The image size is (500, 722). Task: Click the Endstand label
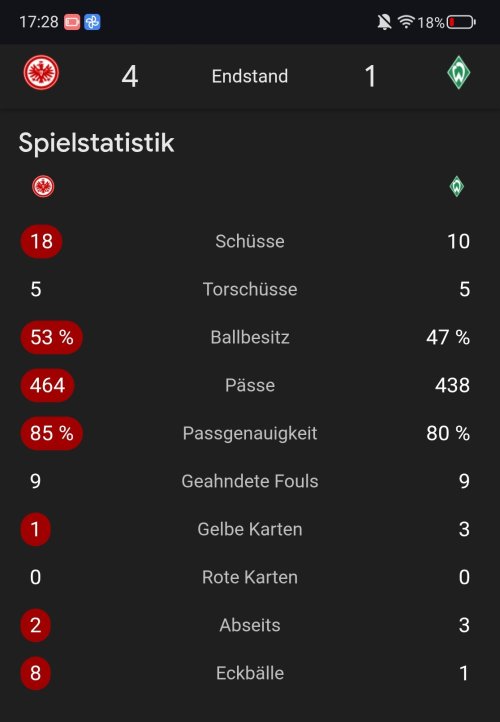250,76
